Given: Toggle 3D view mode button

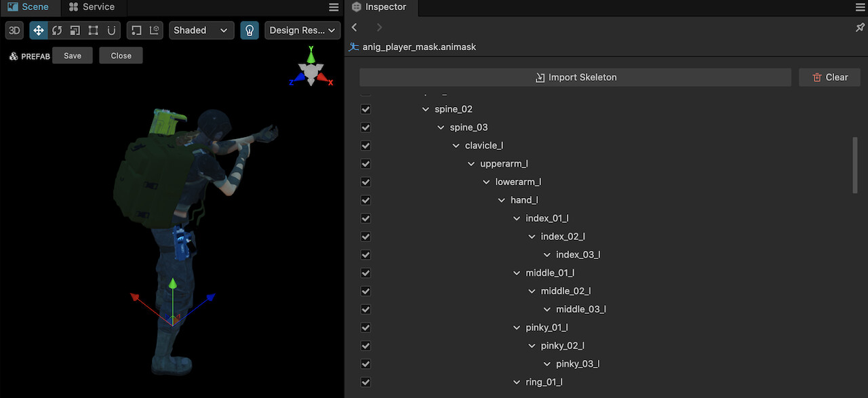Looking at the screenshot, I should [x=14, y=31].
